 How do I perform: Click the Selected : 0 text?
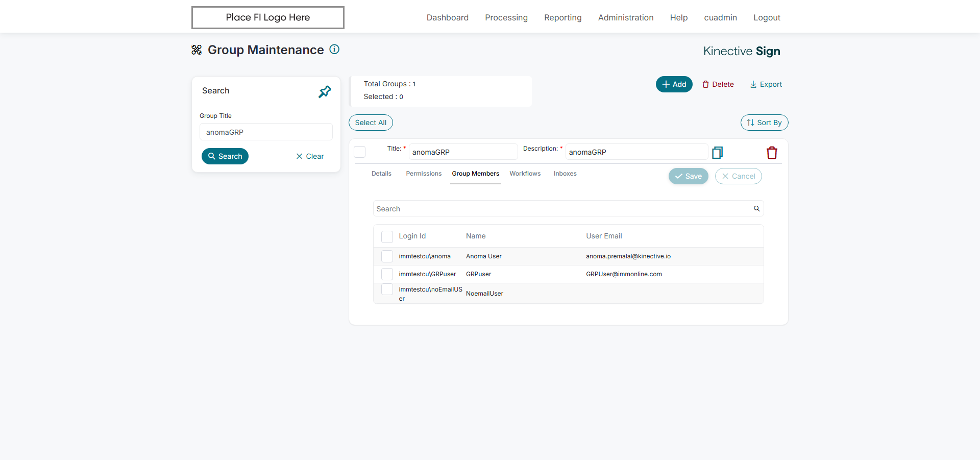[x=383, y=96]
